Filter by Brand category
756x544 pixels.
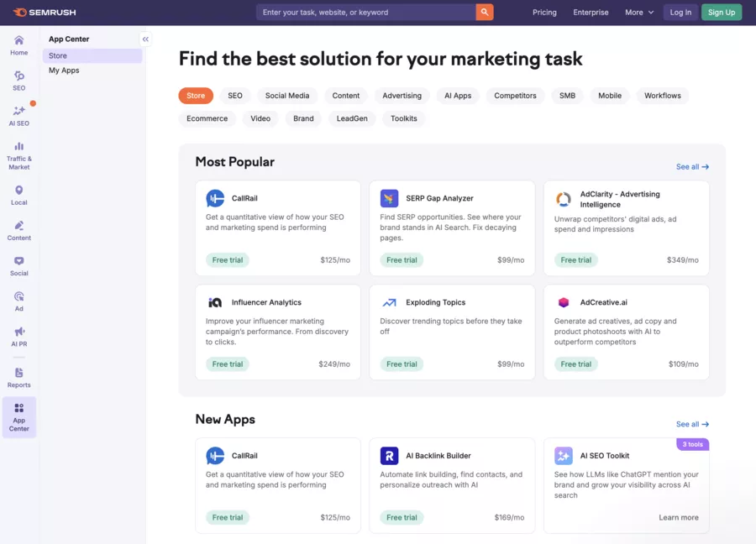pyautogui.click(x=303, y=118)
